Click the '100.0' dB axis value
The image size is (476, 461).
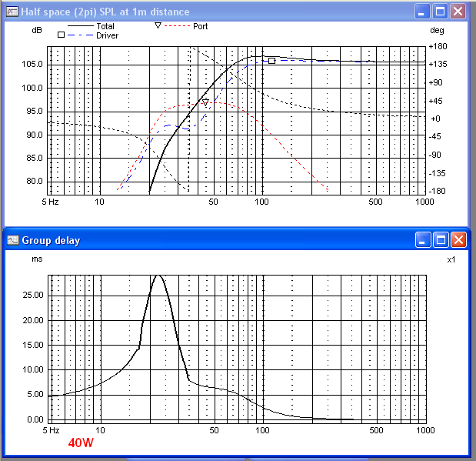click(x=32, y=88)
